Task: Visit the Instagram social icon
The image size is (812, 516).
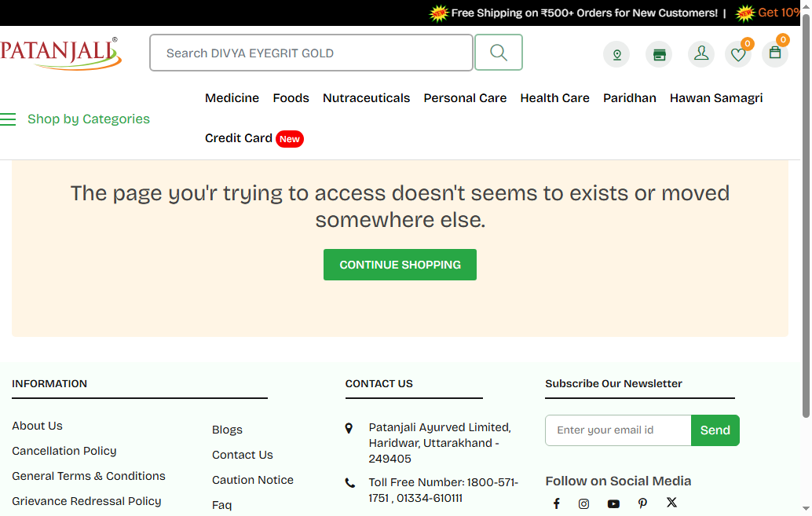Action: pyautogui.click(x=583, y=503)
